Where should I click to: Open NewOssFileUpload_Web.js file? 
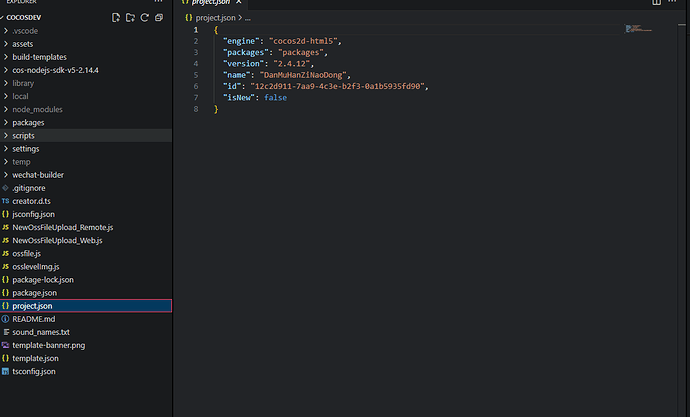tap(57, 240)
